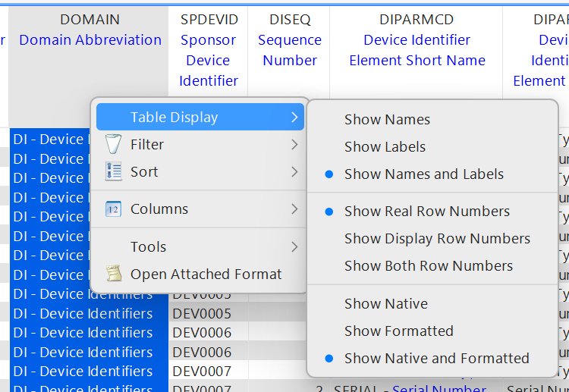
Task: Click Domain Abbreviation label text
Action: click(90, 40)
